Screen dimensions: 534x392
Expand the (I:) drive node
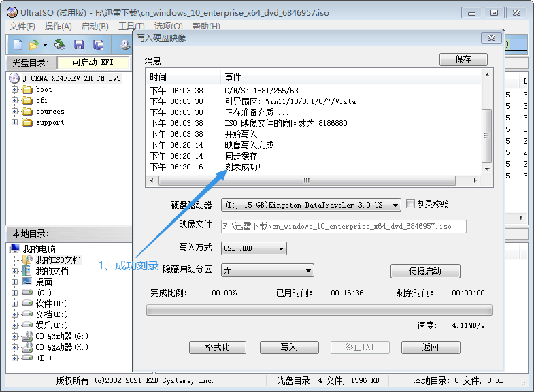tap(14, 358)
